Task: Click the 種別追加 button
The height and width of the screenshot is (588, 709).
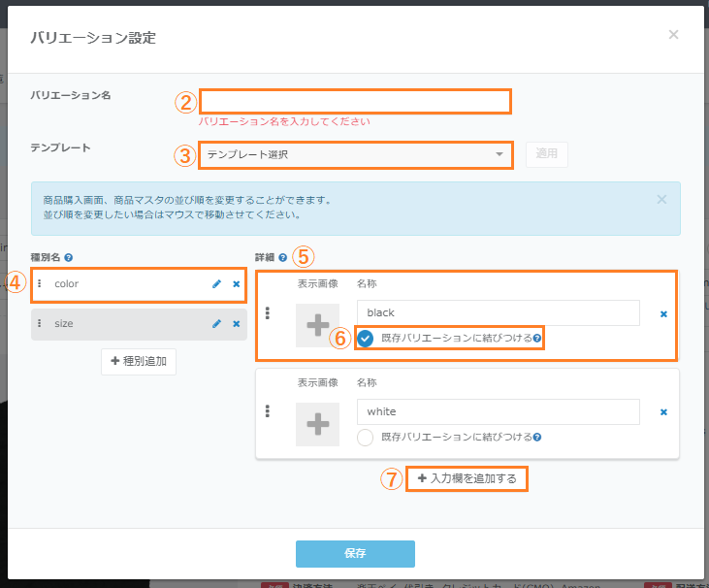Action: (x=138, y=361)
